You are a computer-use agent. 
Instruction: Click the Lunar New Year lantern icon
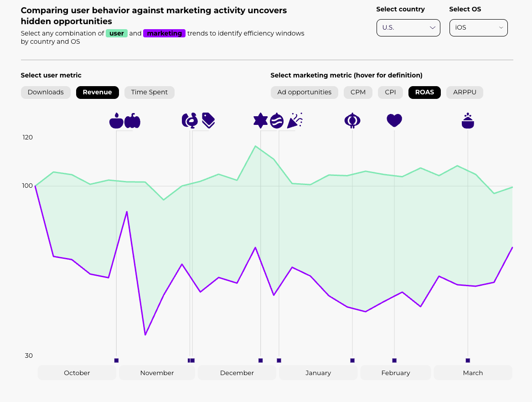[352, 120]
